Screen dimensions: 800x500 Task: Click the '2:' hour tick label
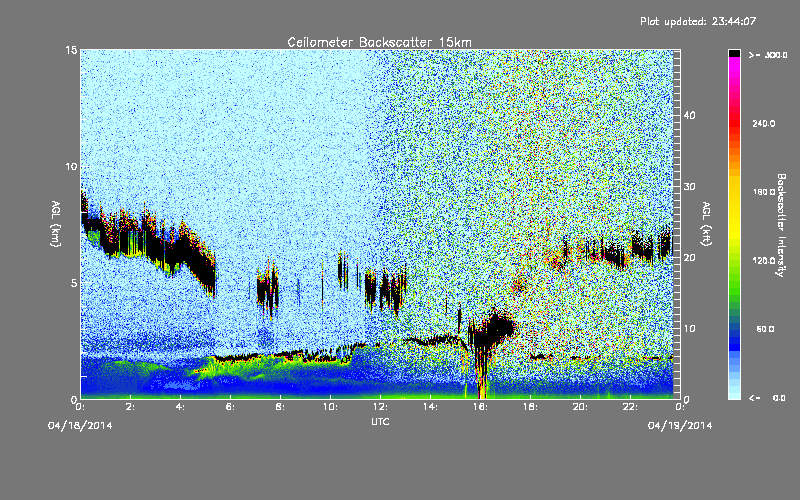click(130, 407)
